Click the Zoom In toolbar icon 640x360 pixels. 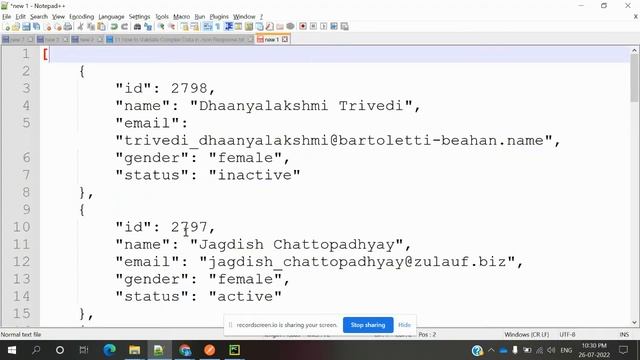point(162,27)
